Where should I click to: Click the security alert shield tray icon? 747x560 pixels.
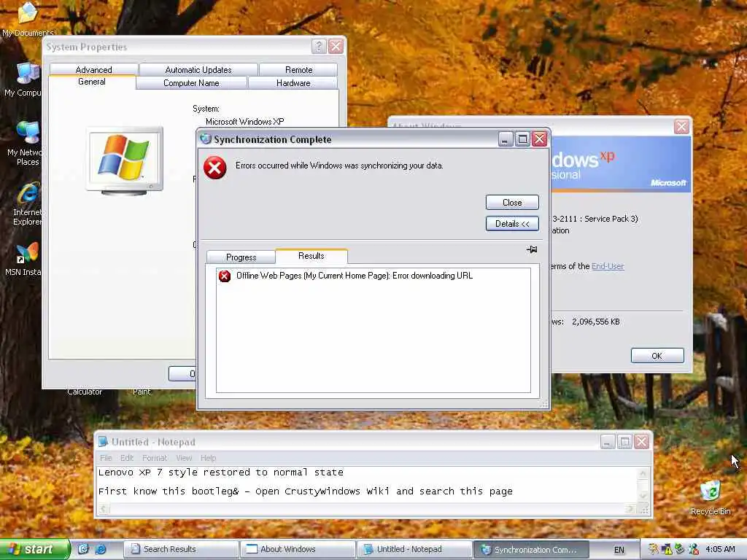coord(667,549)
